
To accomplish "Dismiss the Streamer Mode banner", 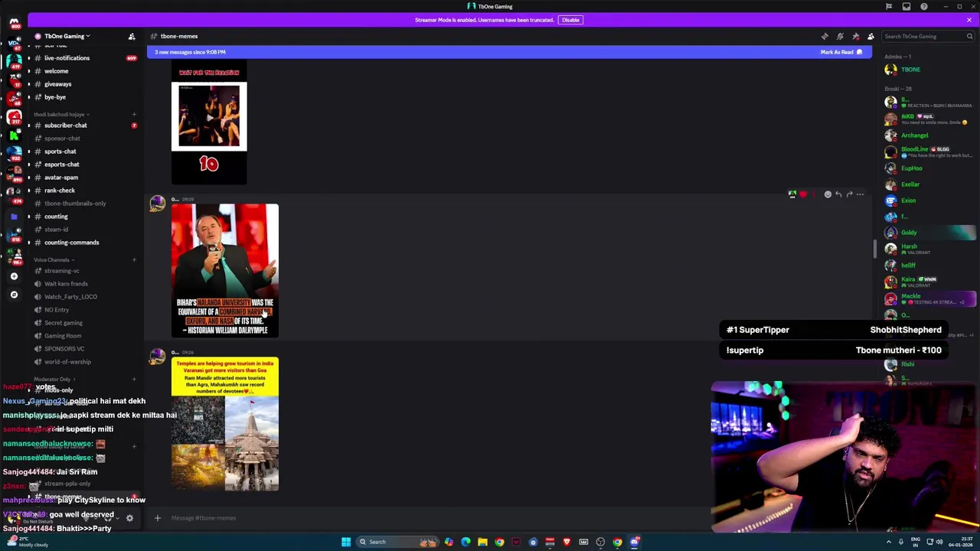I will [969, 20].
